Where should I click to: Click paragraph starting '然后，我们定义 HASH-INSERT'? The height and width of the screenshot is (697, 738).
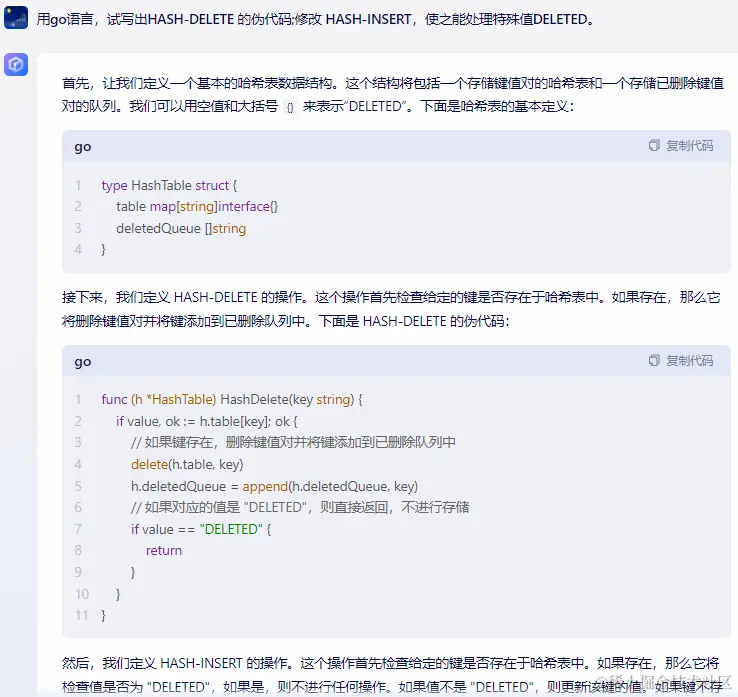pos(391,675)
